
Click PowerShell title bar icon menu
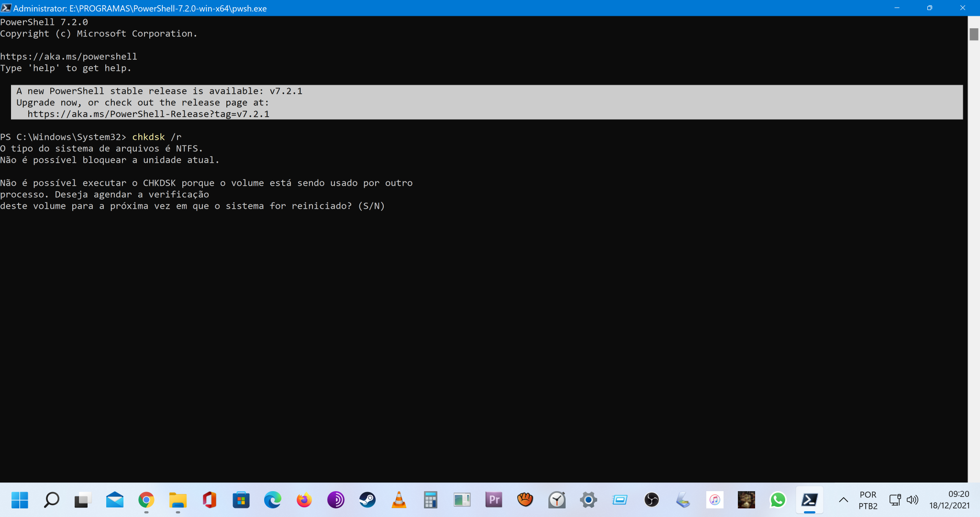click(6, 8)
